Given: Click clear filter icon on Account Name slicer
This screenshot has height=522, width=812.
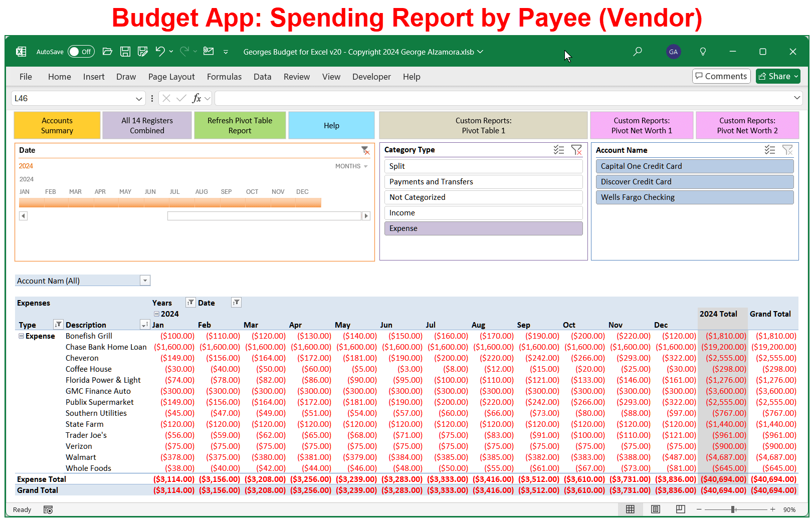Looking at the screenshot, I should click(787, 150).
